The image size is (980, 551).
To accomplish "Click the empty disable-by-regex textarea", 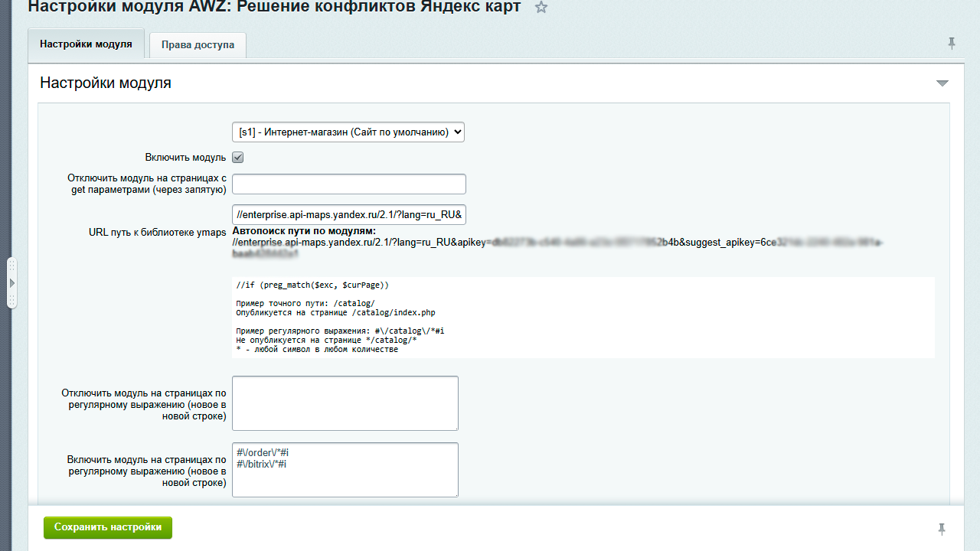I will coord(345,403).
